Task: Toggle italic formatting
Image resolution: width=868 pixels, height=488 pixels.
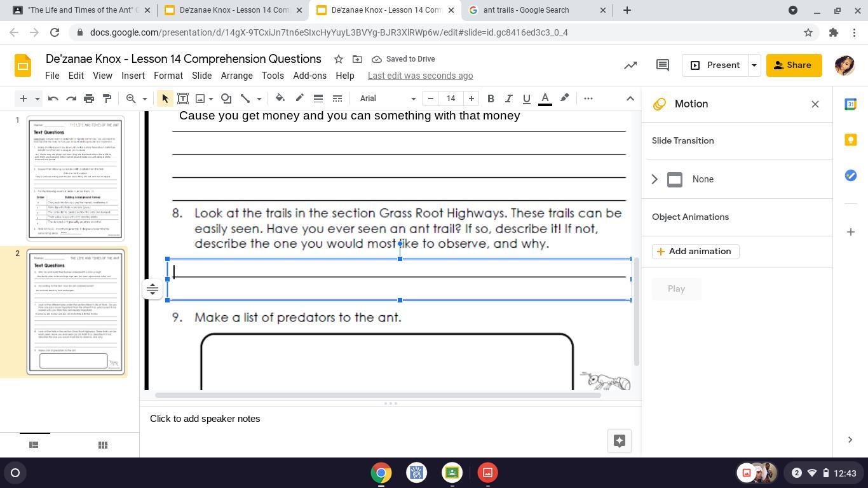Action: tap(508, 98)
